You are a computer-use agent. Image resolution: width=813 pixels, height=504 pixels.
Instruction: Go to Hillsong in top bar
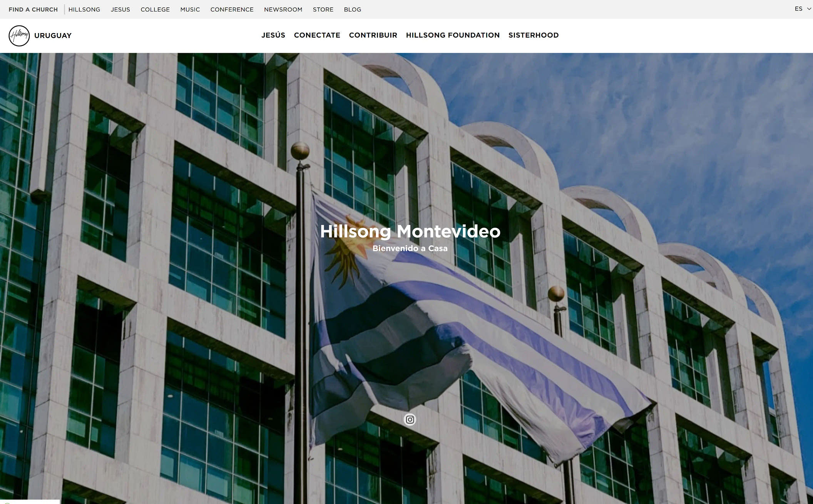coord(84,10)
